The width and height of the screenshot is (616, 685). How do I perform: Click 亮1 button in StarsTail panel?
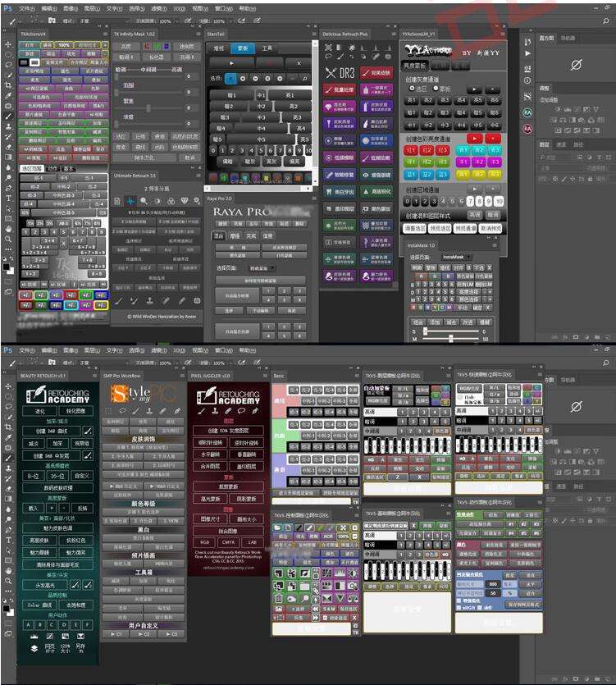(290, 95)
